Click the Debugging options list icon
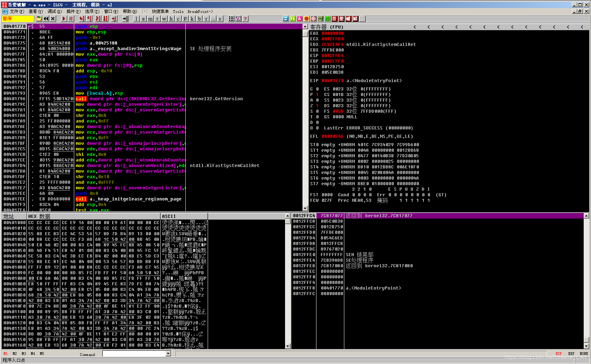The height and width of the screenshot is (364, 591). coord(231,19)
